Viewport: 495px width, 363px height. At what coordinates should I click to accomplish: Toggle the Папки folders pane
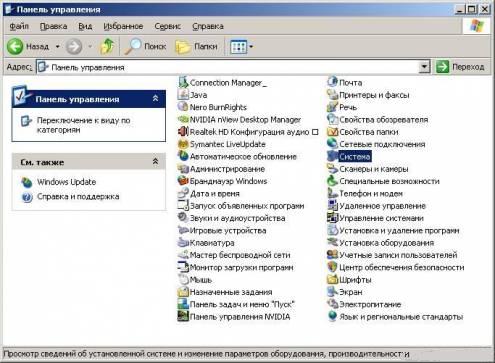pos(196,47)
